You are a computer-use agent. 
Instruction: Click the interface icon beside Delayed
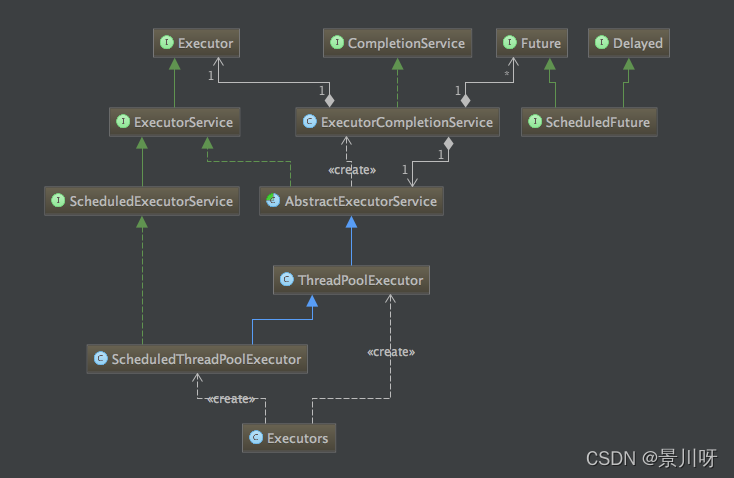click(602, 43)
